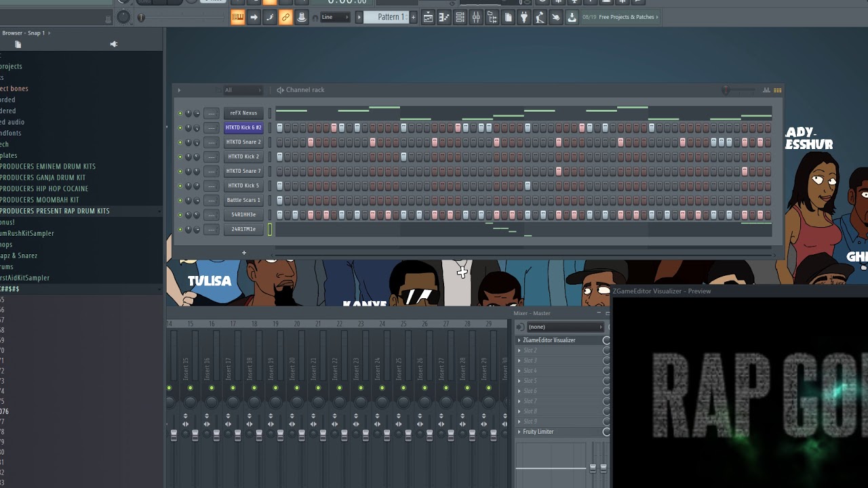Click the mixer input routing arrow icon
The image size is (868, 488).
click(x=520, y=327)
